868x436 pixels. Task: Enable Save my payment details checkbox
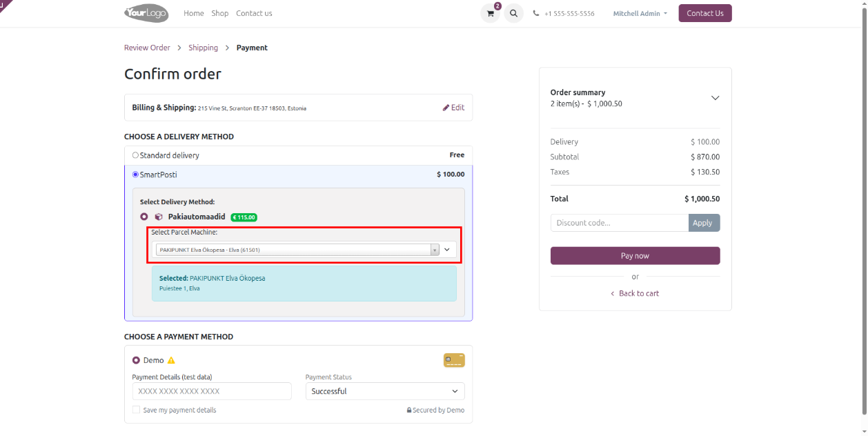(136, 410)
